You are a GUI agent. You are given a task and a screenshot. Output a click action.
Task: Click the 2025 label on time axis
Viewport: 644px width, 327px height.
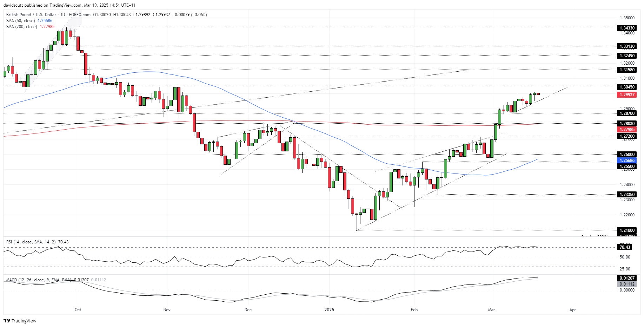click(x=329, y=309)
